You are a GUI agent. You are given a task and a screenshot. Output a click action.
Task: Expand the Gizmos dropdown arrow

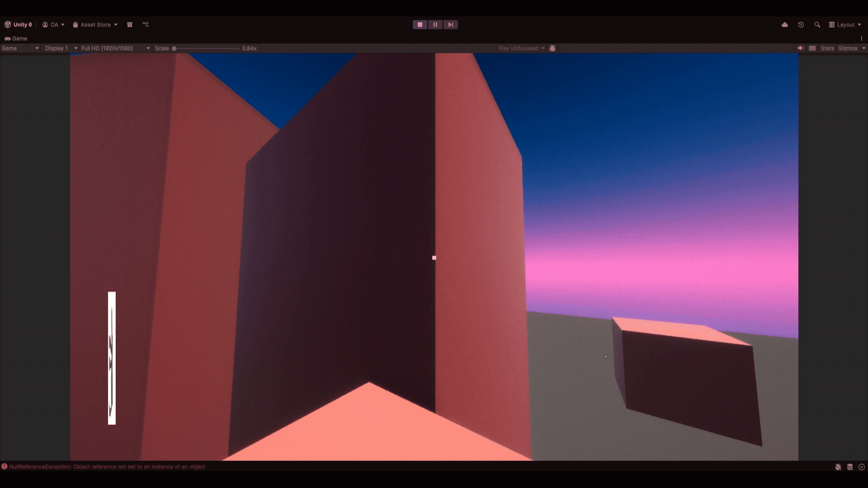(x=863, y=48)
